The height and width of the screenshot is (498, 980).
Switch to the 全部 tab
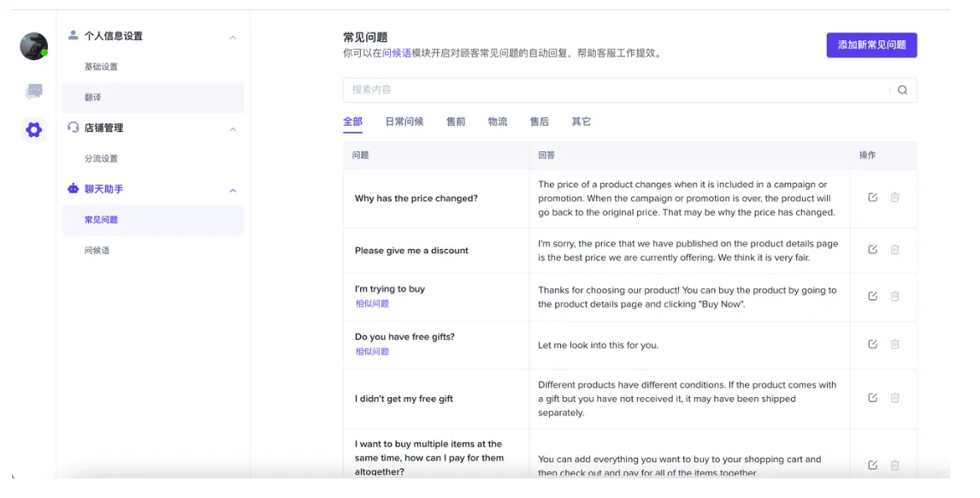click(352, 122)
